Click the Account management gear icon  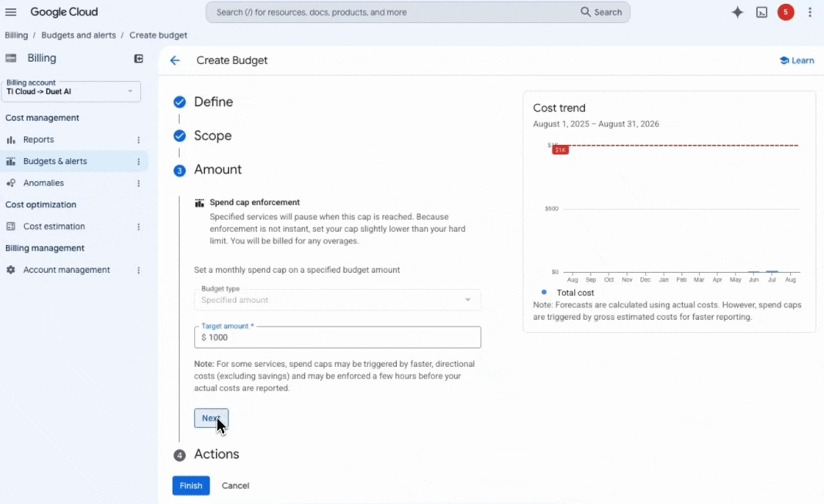coord(11,270)
